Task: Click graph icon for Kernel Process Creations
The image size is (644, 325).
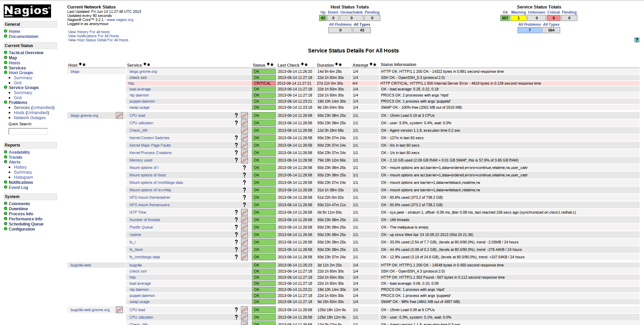Action: pos(244,153)
